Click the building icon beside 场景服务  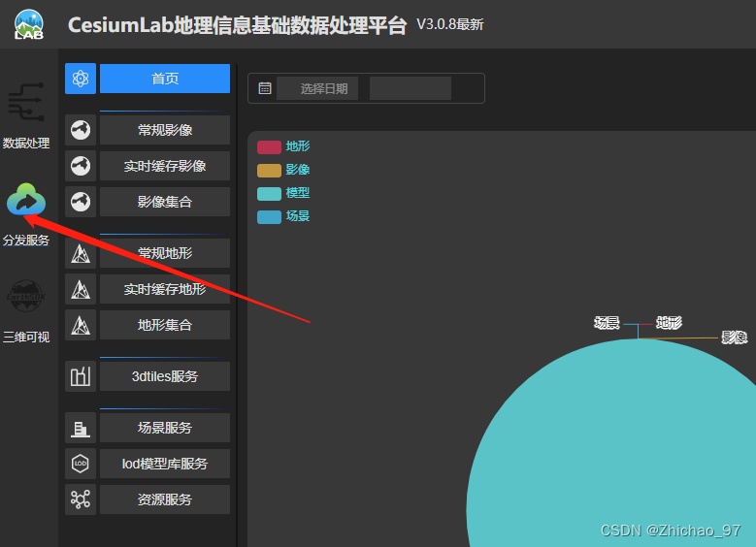81,428
